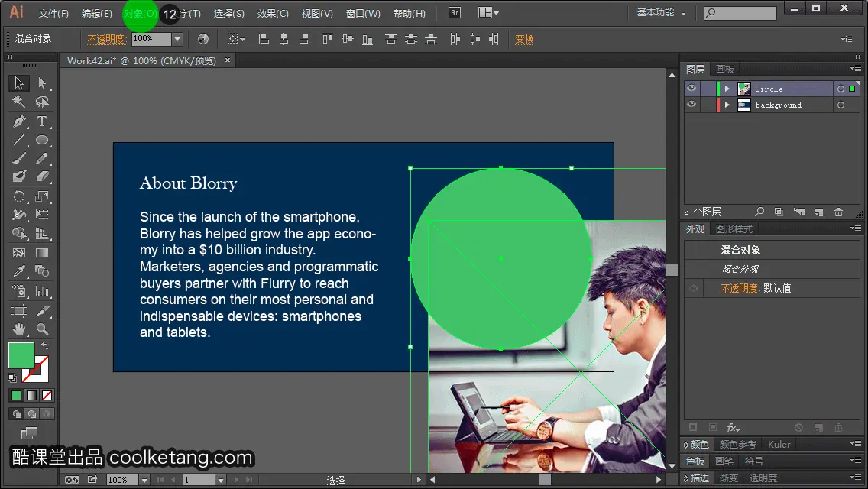Switch to the 图形样式 tab
Image resolution: width=868 pixels, height=489 pixels.
[734, 228]
